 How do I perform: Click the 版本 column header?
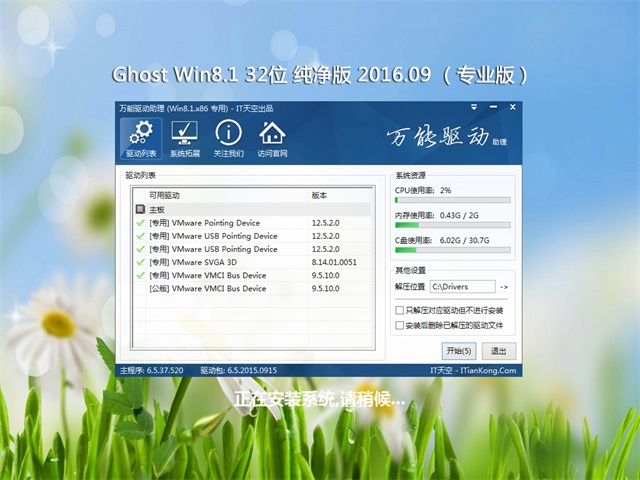pyautogui.click(x=320, y=195)
